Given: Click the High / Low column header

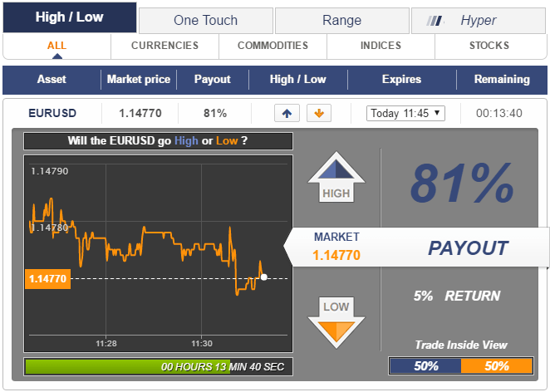Looking at the screenshot, I should point(297,79).
